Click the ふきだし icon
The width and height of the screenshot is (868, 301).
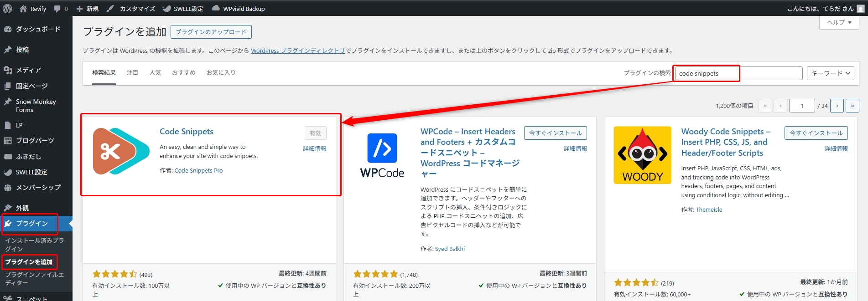(x=8, y=157)
